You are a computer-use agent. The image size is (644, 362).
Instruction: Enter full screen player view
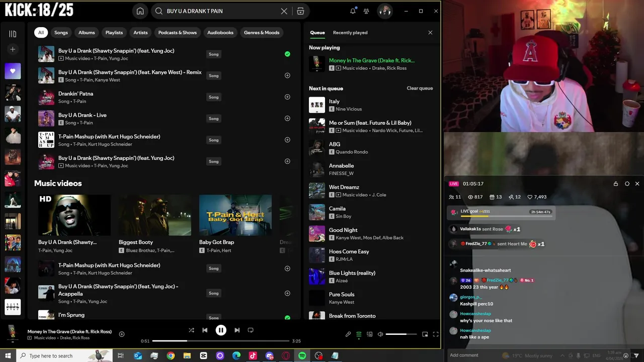coord(436,334)
